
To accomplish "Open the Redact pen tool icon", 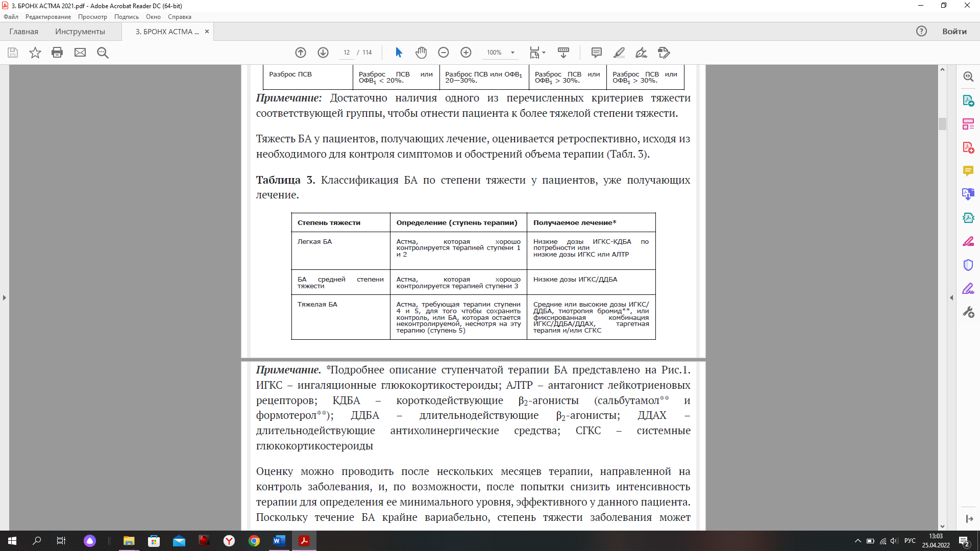I will (x=968, y=241).
